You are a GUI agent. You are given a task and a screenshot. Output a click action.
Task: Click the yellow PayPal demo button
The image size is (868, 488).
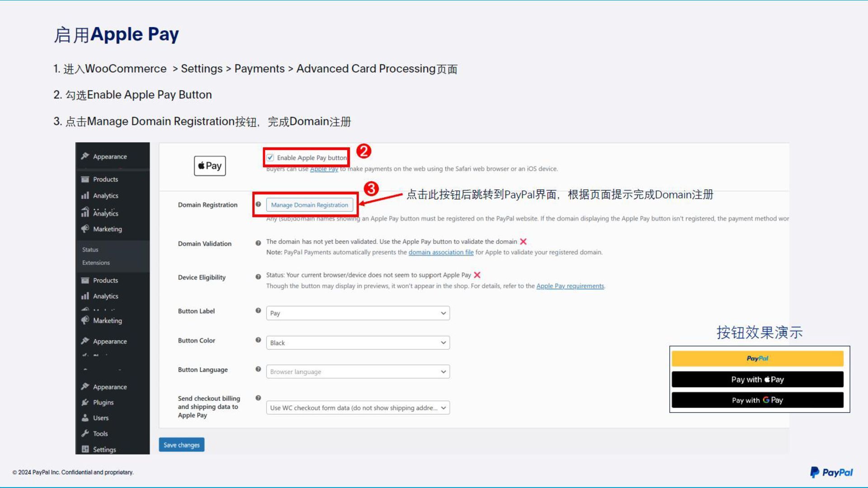click(758, 358)
